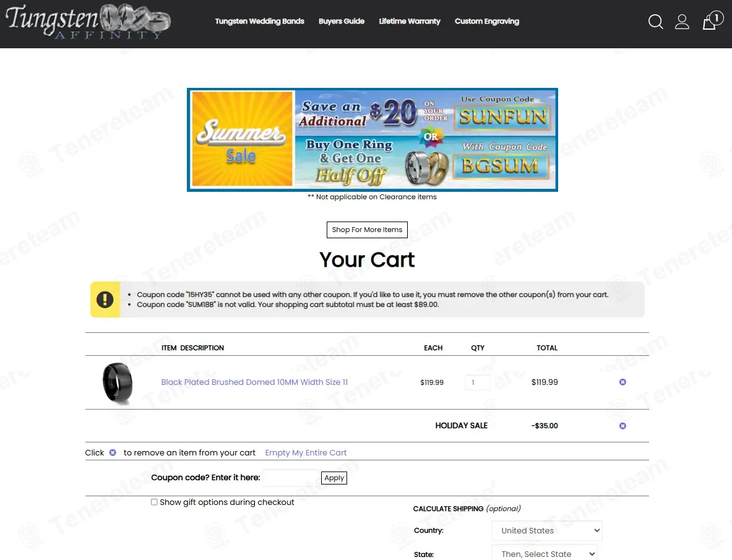732x560 pixels.
Task: Click the Summer Sale promo banner
Action: click(x=372, y=139)
